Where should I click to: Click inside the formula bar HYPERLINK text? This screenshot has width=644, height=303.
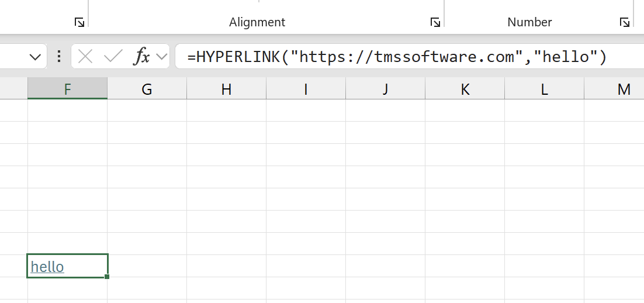397,57
